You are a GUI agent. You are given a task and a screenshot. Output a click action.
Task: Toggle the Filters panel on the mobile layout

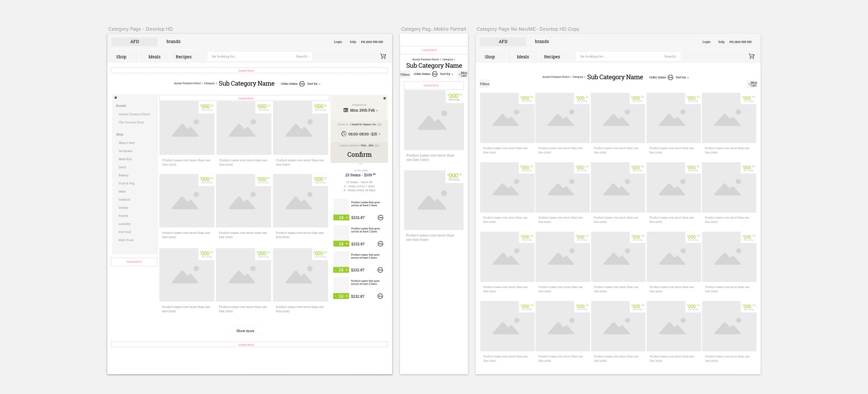coord(405,74)
